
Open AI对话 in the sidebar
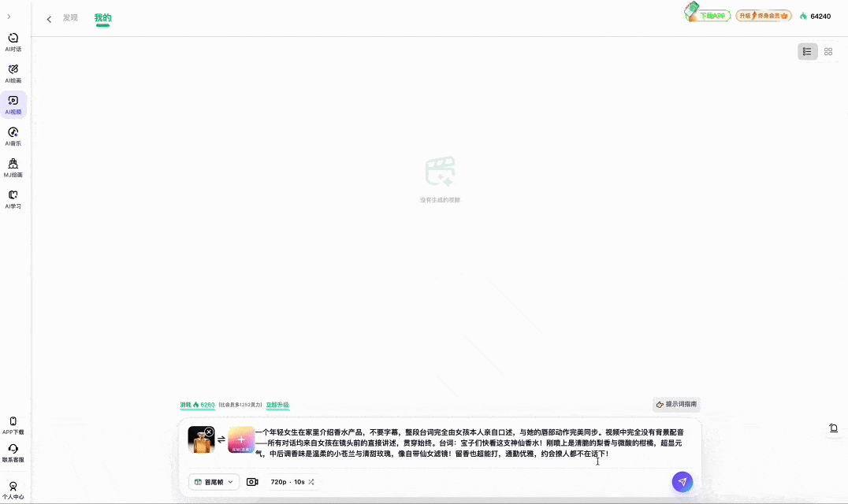click(x=13, y=43)
